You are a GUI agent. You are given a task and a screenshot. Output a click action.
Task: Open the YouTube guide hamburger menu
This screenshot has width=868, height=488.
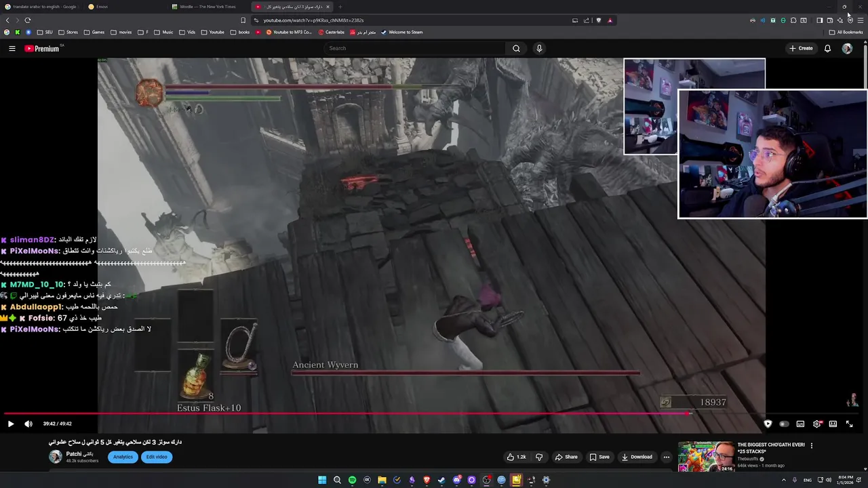point(12,48)
